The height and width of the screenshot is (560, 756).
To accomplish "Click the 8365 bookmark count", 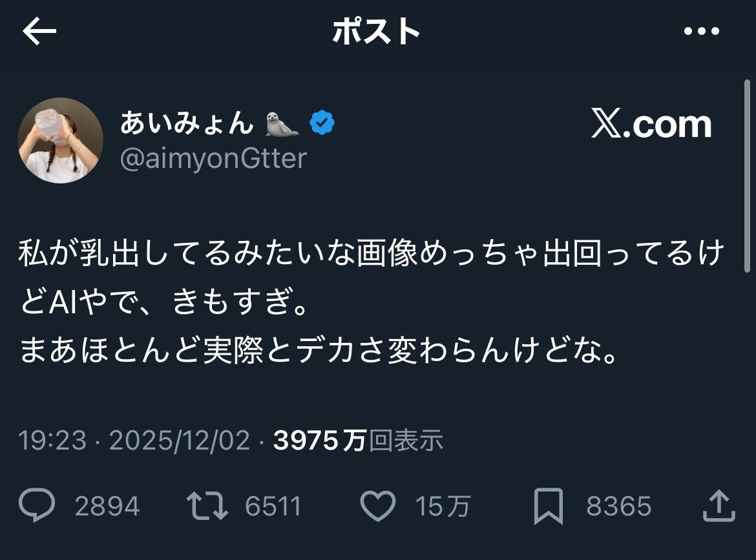I will coord(618,506).
